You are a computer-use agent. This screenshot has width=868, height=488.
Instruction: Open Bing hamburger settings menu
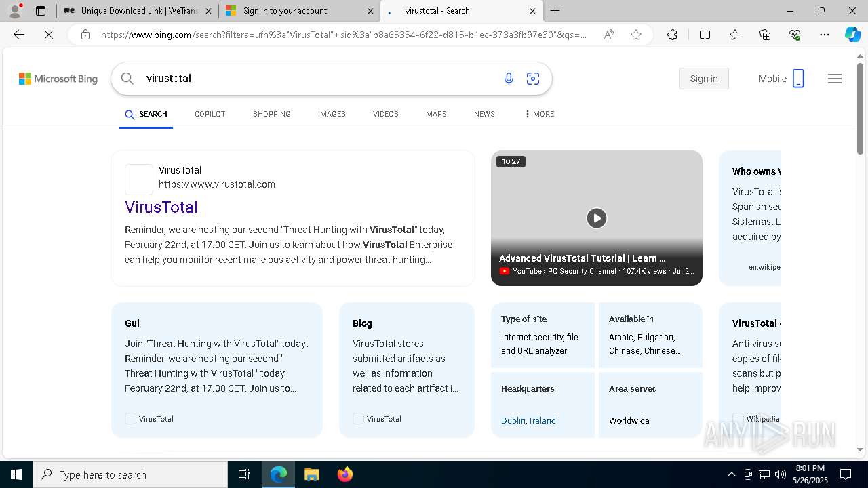835,79
